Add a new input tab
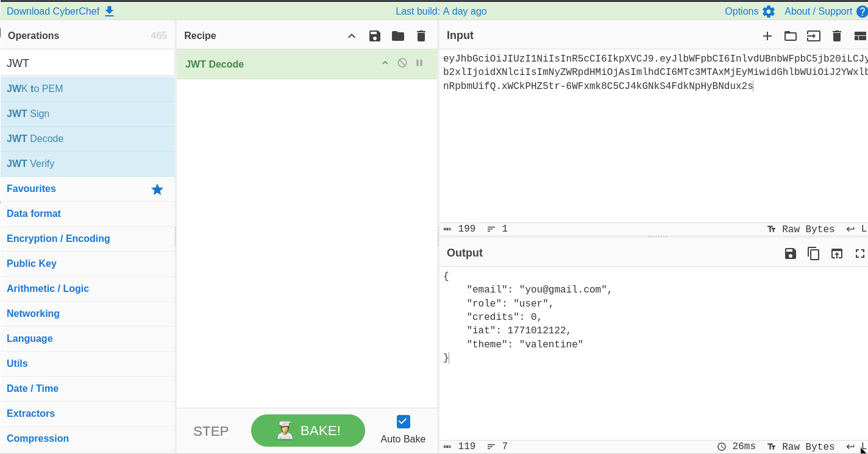 pos(767,36)
